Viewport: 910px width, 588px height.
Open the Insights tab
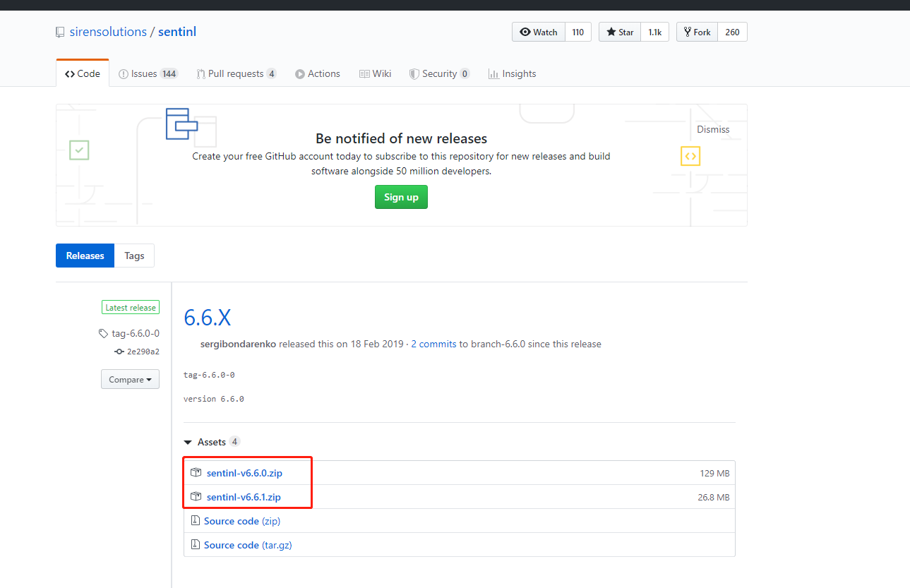[513, 73]
